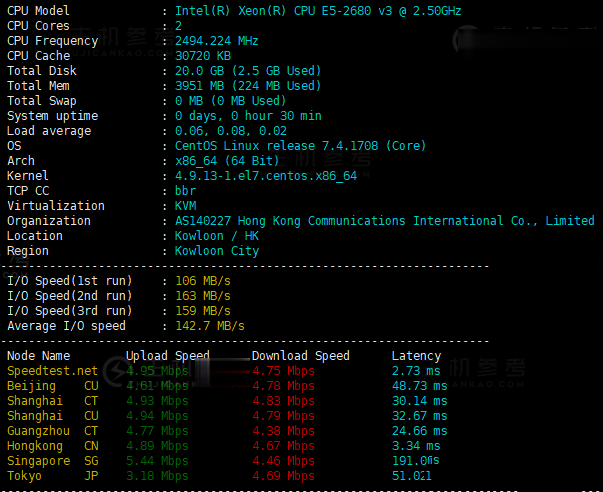The width and height of the screenshot is (603, 492).
Task: Select 2nd run I/O speed 163 MB/s
Action: [203, 296]
